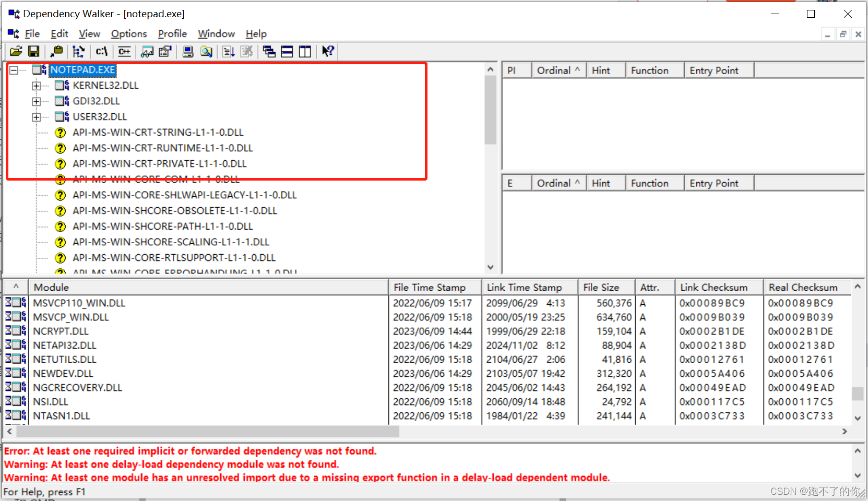Restore the inner notepad.exe child window
Viewport: 868px width, 501px height.
843,34
